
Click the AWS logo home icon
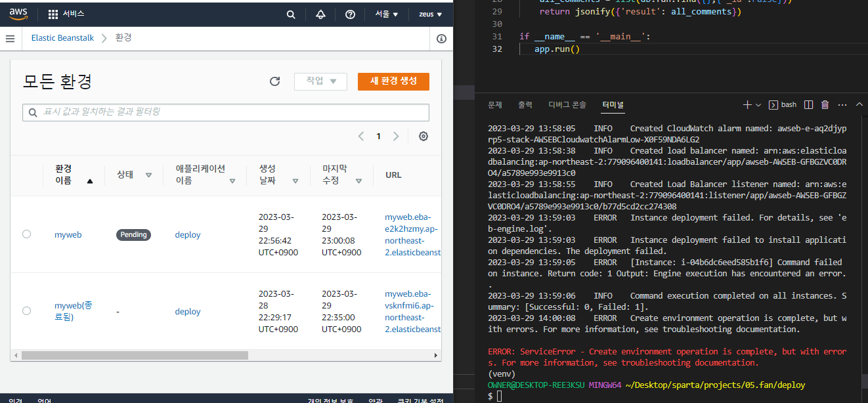coord(18,14)
